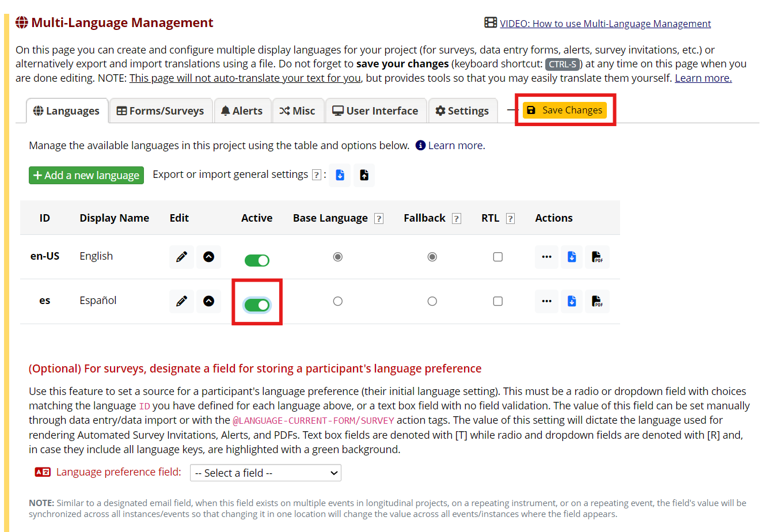Open the Language preference field dropdown
The width and height of the screenshot is (760, 532).
(x=265, y=473)
